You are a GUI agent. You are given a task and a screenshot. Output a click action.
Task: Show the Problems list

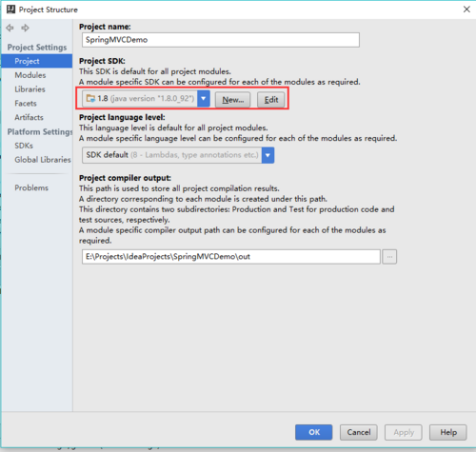[31, 187]
